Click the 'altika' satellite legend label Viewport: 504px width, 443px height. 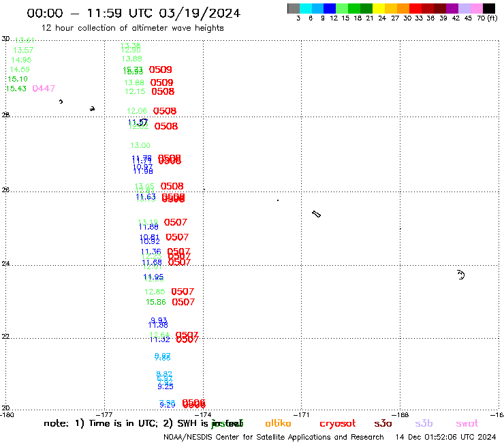point(278,423)
